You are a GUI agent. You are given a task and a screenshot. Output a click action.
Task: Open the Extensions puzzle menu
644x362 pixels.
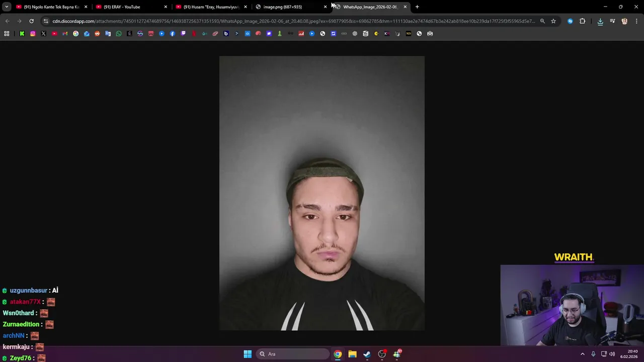(583, 21)
